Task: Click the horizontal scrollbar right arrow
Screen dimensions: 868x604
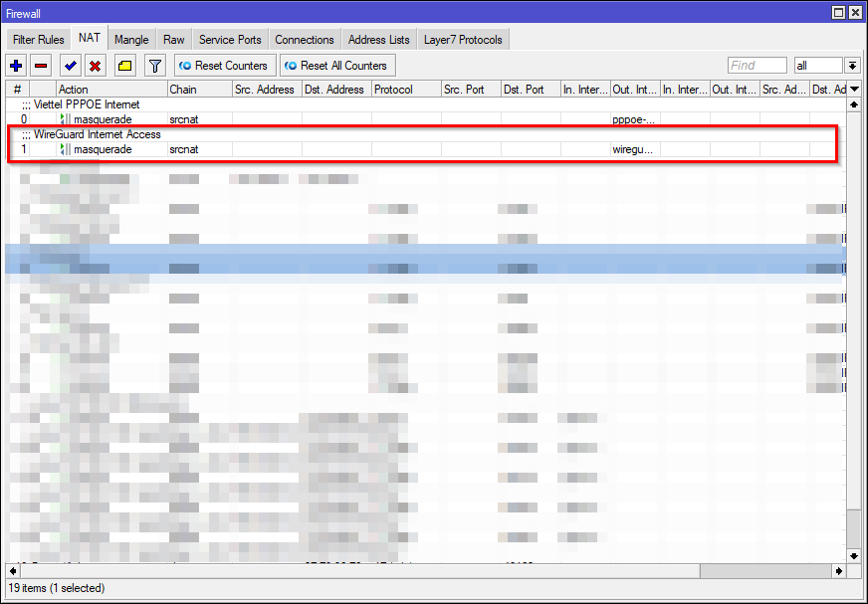Action: click(838, 571)
